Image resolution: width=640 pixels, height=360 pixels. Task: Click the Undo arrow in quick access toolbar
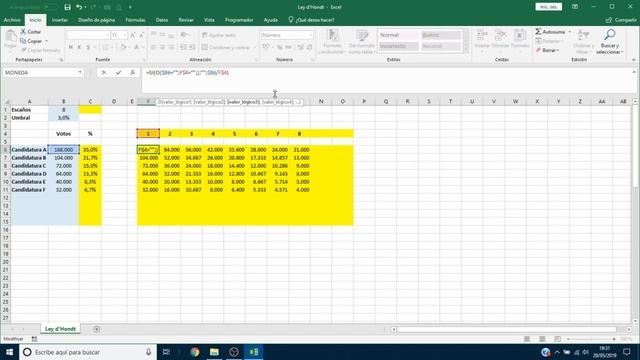(x=79, y=7)
